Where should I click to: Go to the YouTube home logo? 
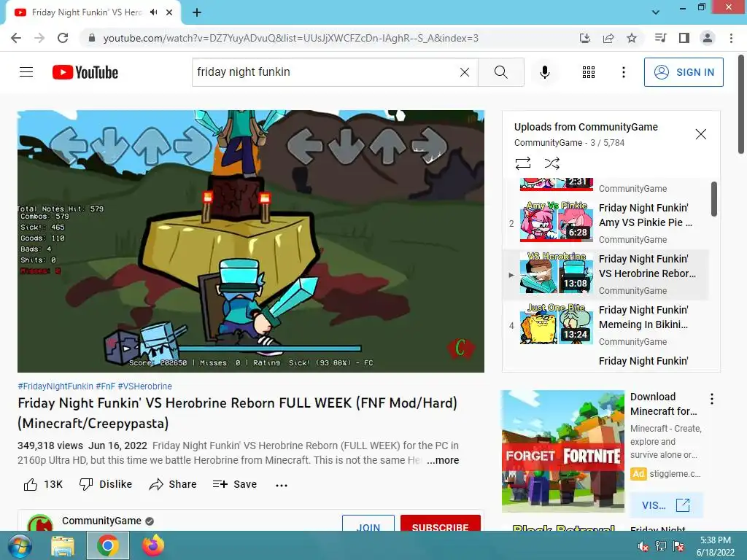point(85,72)
